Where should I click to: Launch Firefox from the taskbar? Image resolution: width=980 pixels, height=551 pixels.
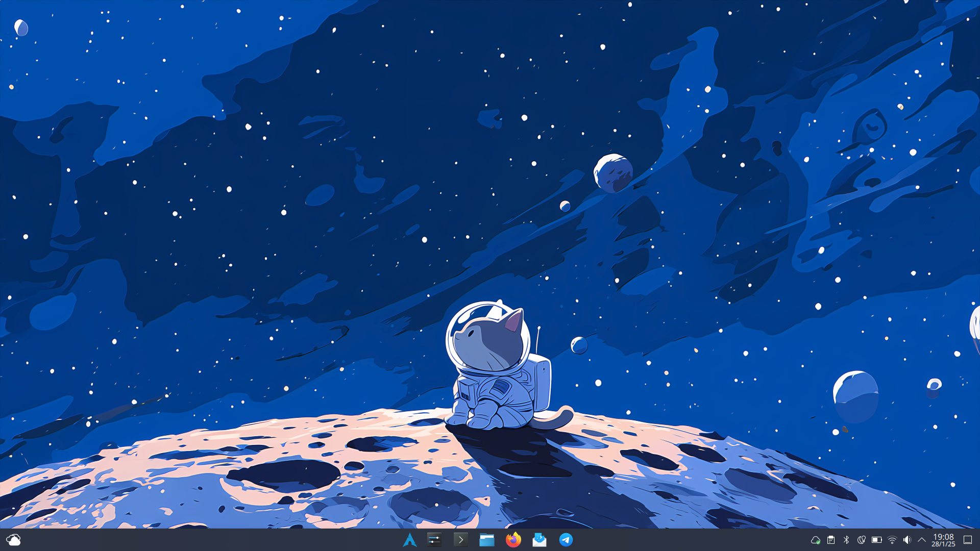click(x=513, y=540)
